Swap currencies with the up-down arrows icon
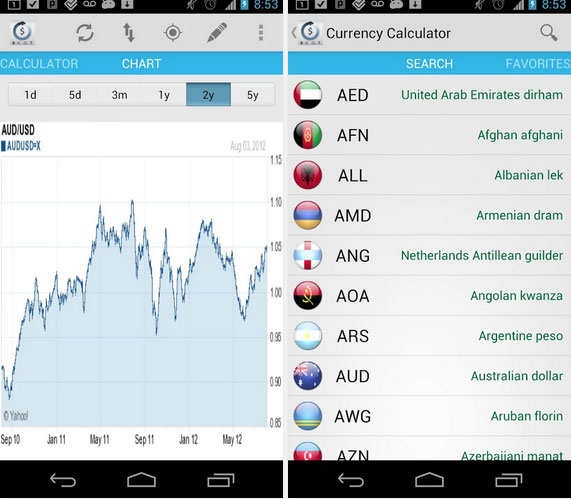The height and width of the screenshot is (499, 571). coord(129,33)
